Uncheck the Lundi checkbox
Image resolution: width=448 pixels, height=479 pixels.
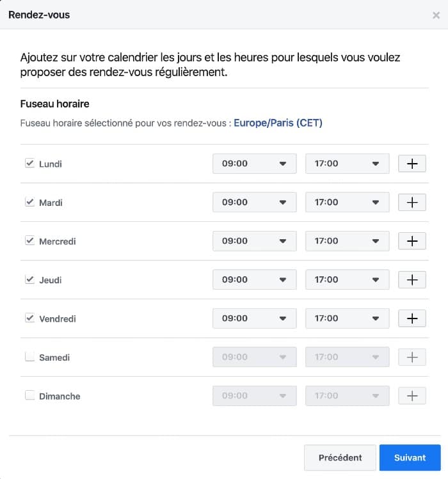click(x=29, y=163)
